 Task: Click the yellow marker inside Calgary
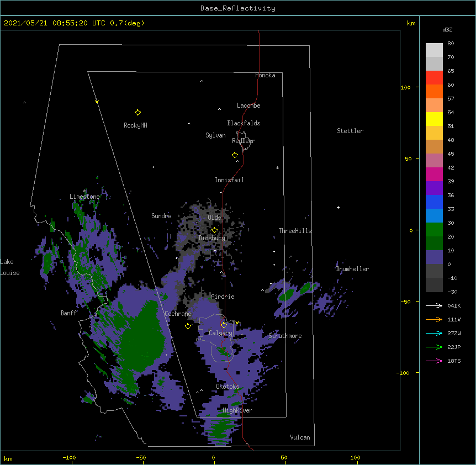[224, 325]
